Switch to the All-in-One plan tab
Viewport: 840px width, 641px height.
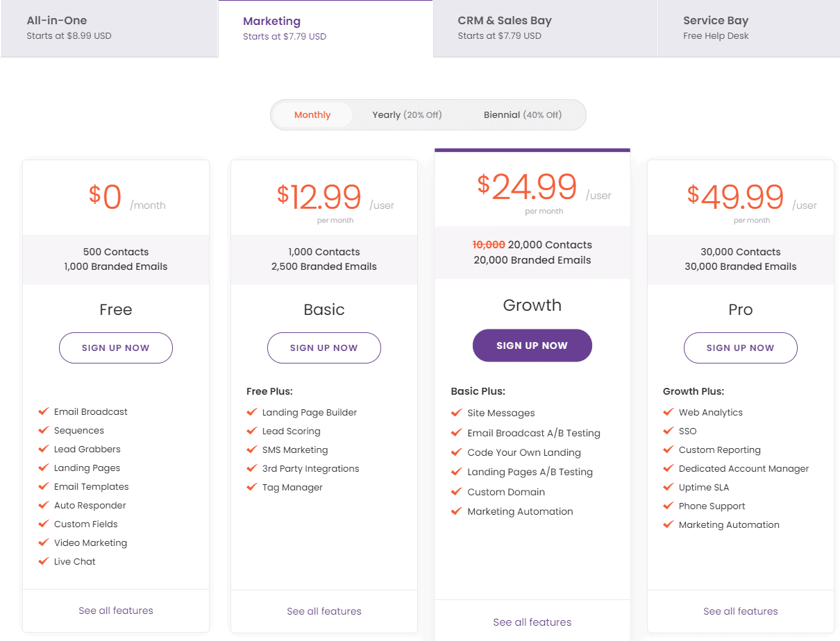click(109, 28)
